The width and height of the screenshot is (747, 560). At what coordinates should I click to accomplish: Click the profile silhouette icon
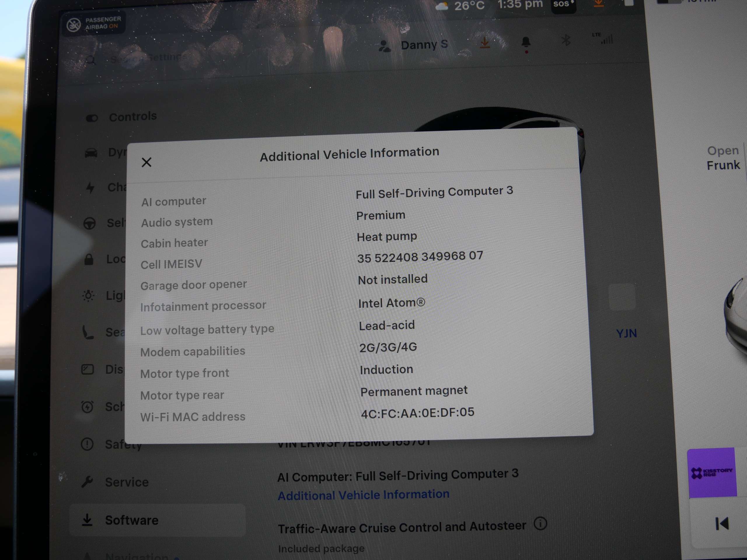(384, 46)
